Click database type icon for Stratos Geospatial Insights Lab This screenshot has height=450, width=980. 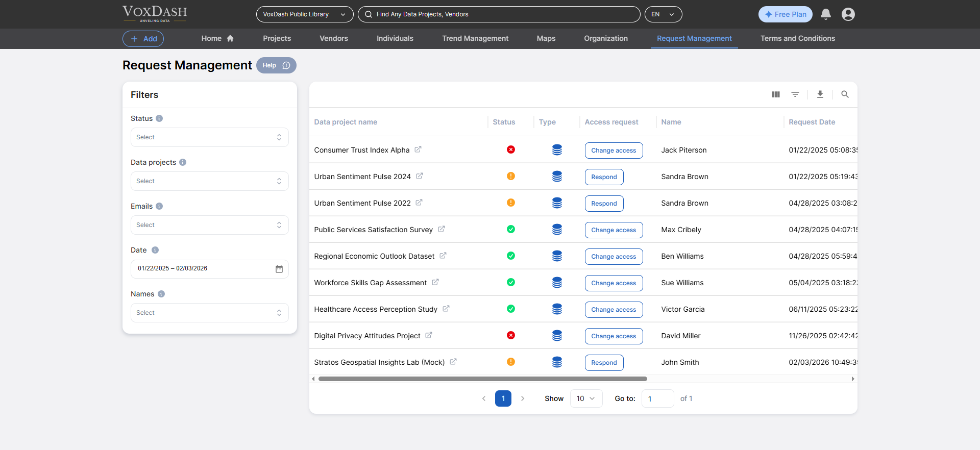point(557,362)
